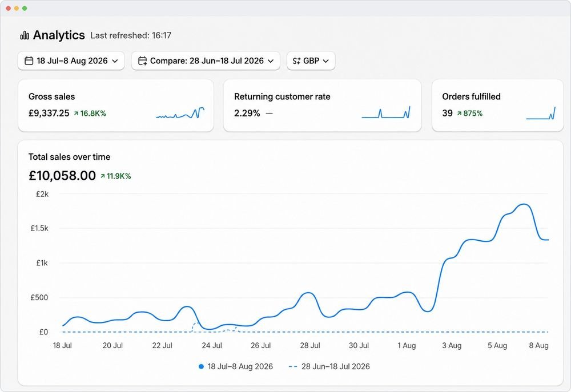Viewport: 571px width, 392px height.
Task: Click the Returning customer rate sparkline
Action: [386, 112]
